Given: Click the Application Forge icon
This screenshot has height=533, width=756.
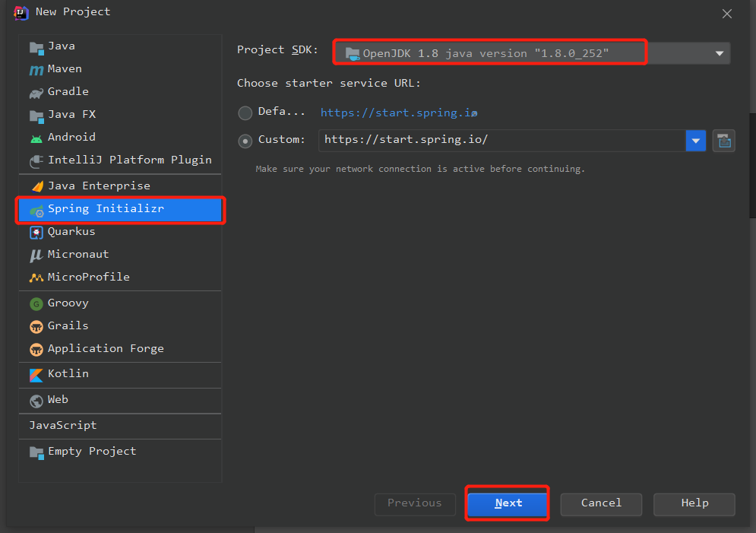Looking at the screenshot, I should click(36, 349).
